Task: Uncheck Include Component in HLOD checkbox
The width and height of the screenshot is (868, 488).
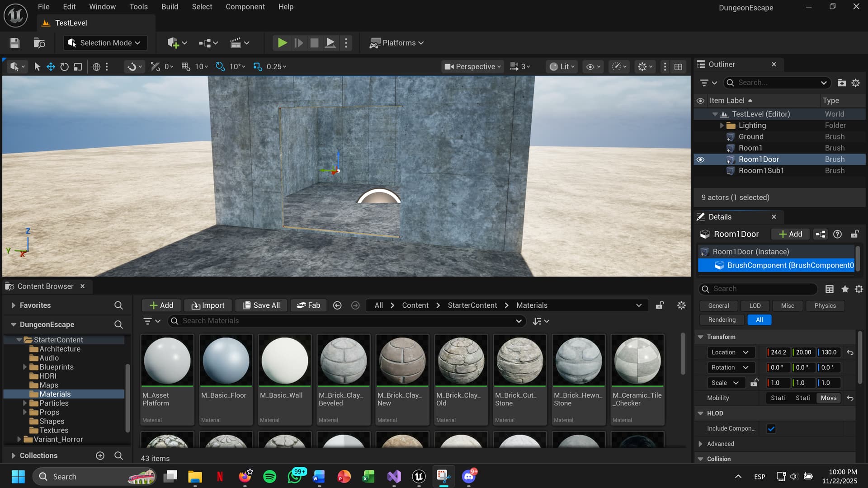Action: (771, 429)
